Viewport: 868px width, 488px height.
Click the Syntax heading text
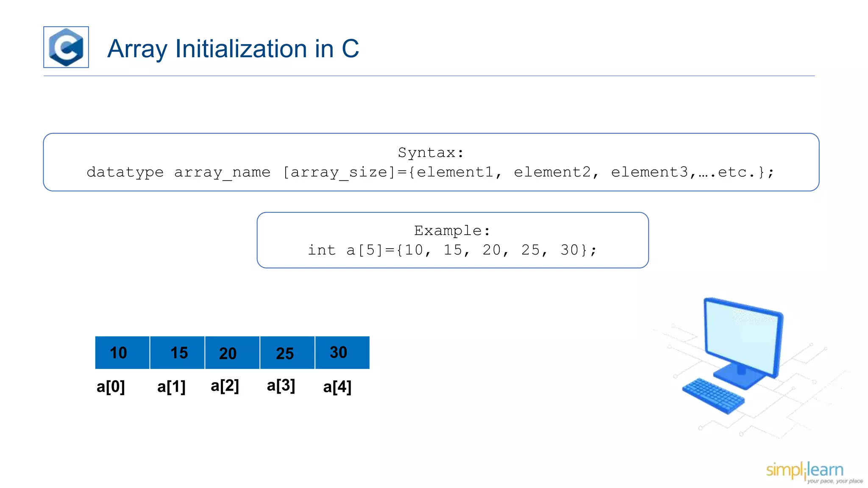tap(431, 152)
